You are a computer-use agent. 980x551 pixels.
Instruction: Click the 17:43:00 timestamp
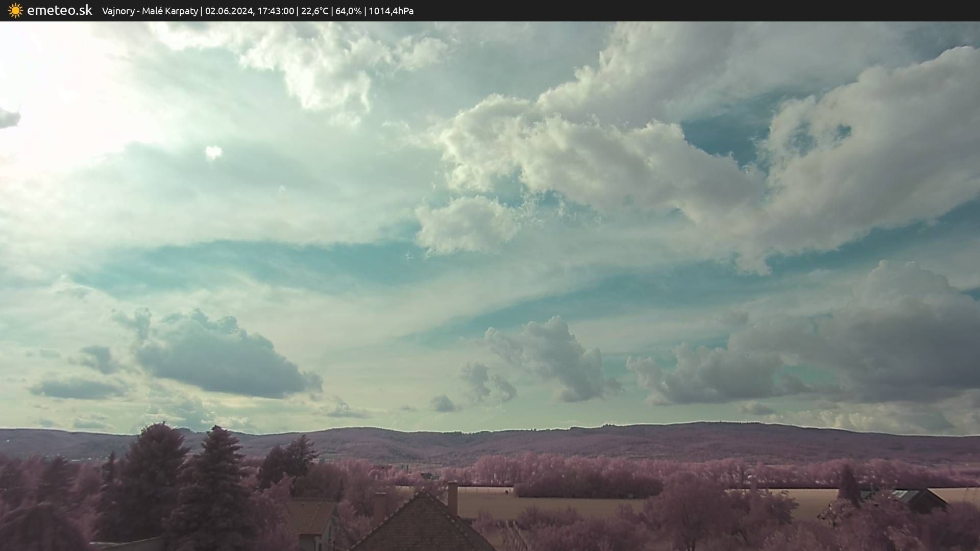click(x=276, y=11)
